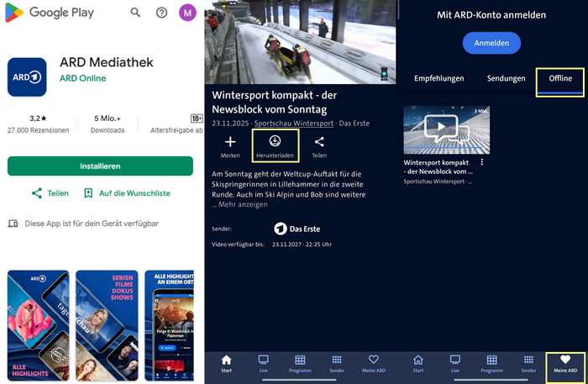Open the Sendungen tab
This screenshot has width=588, height=384.
(x=507, y=79)
